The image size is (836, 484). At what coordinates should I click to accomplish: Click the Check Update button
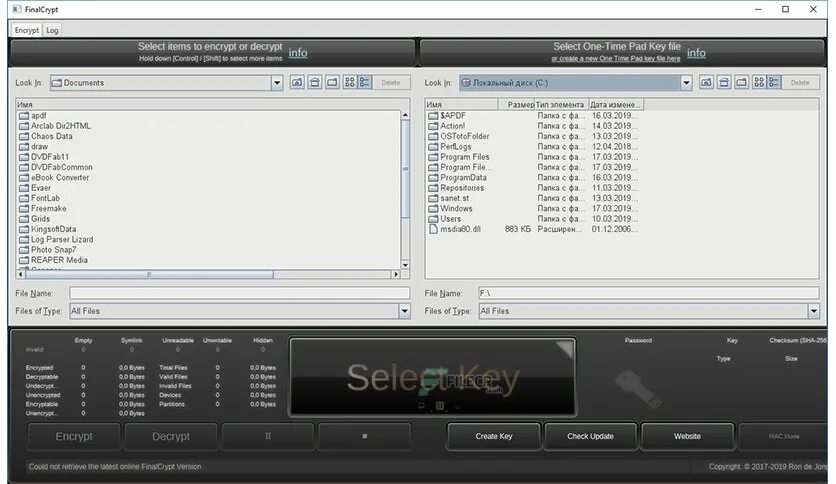click(x=590, y=436)
